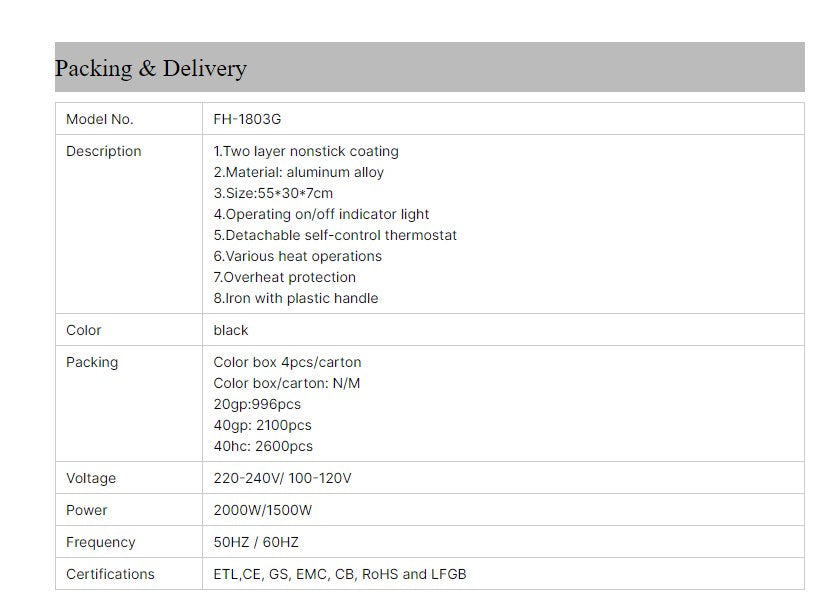
Task: Select the 2000W/1500W power value
Action: (262, 510)
